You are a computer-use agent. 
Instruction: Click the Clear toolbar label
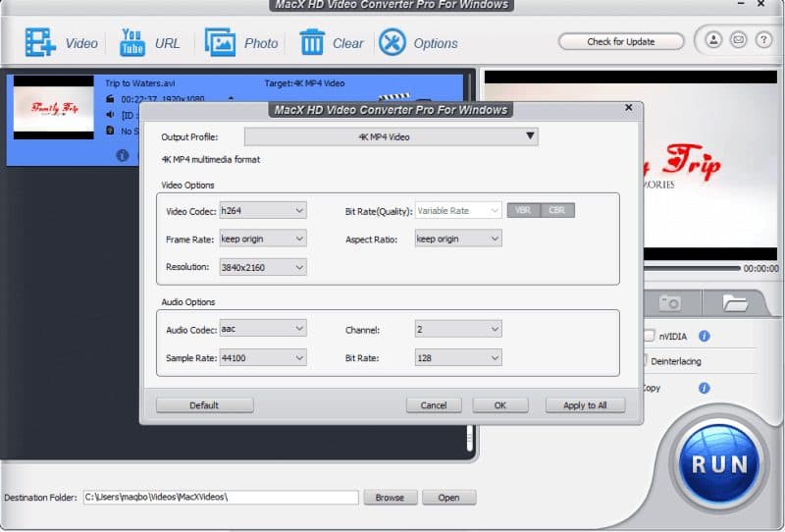(348, 43)
